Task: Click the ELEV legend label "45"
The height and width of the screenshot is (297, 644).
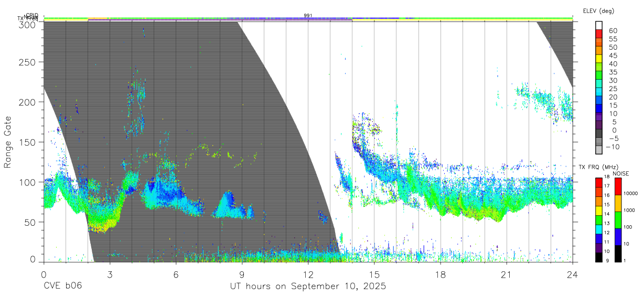Action: pos(613,56)
